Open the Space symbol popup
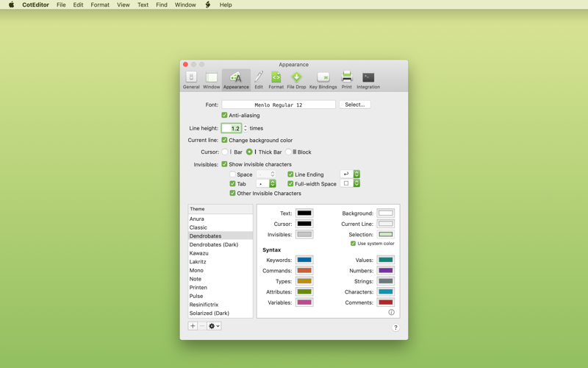This screenshot has width=588, height=368. click(266, 174)
